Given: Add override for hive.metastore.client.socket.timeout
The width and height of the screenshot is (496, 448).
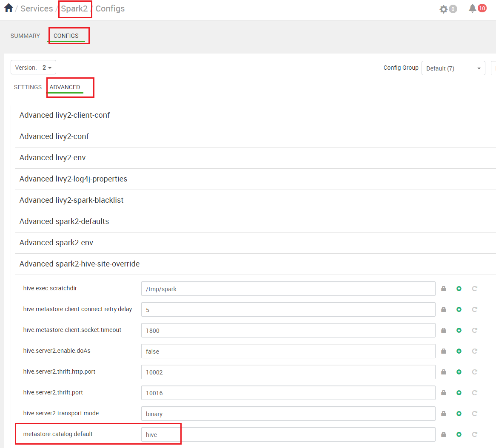Looking at the screenshot, I should pyautogui.click(x=459, y=330).
